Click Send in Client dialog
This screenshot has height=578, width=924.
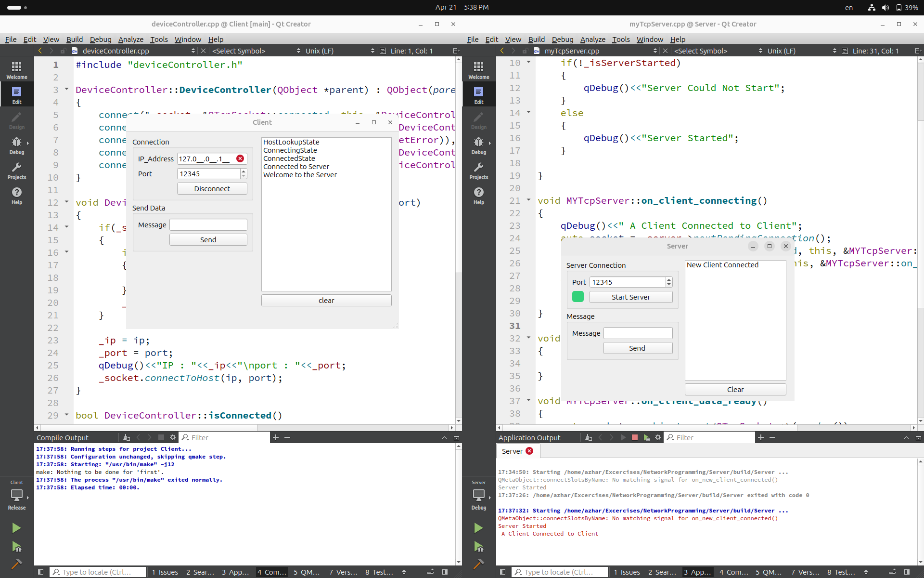[208, 239]
